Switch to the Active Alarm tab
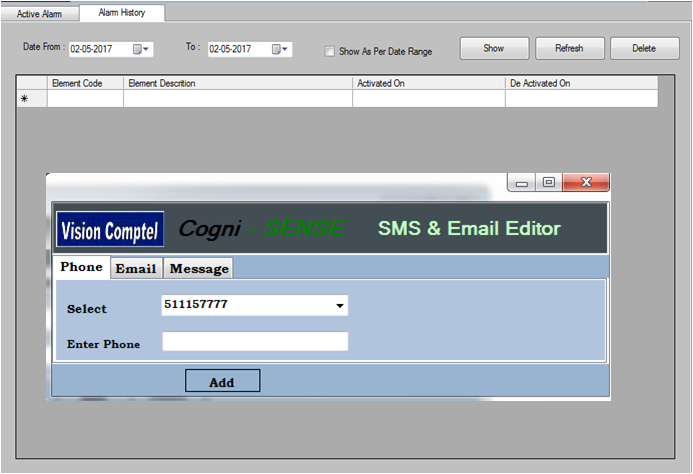Image resolution: width=693 pixels, height=474 pixels. click(39, 14)
